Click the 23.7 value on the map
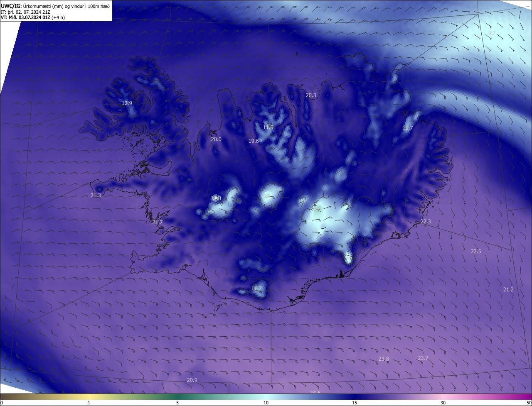 [423, 358]
